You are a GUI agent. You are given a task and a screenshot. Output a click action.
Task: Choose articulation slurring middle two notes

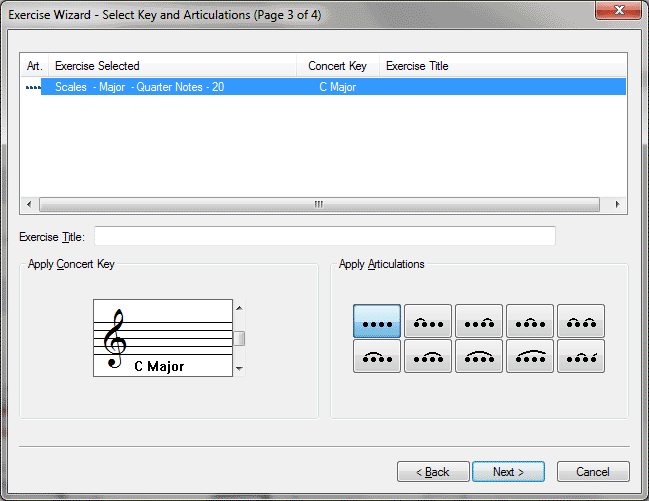click(530, 321)
